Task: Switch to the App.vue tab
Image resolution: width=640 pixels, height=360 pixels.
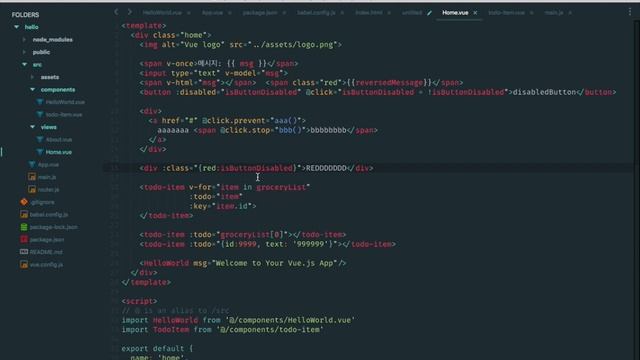Action: 212,13
